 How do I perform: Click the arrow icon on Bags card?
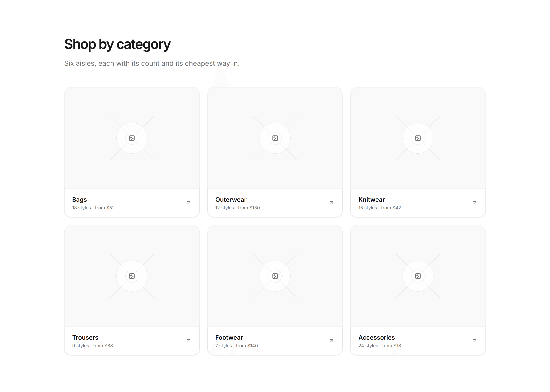click(189, 203)
